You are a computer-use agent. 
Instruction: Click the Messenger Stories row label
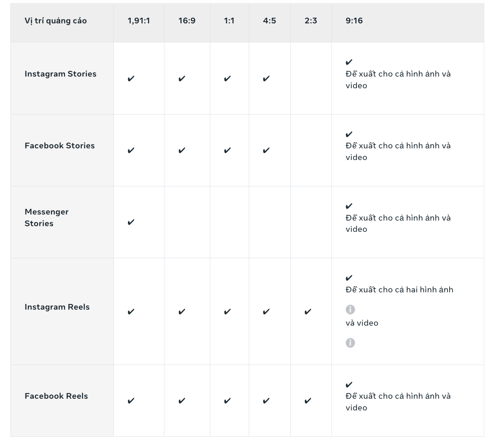pyautogui.click(x=47, y=218)
